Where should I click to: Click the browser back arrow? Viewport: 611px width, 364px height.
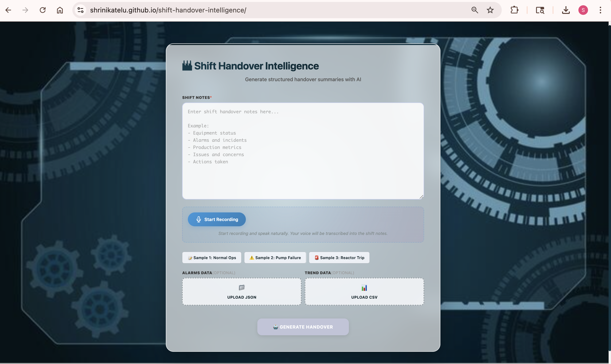tap(8, 10)
